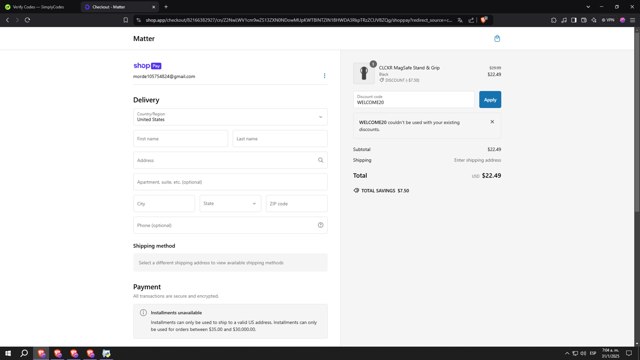Go back with the browser back arrow
The image size is (640, 360).
tap(7, 20)
